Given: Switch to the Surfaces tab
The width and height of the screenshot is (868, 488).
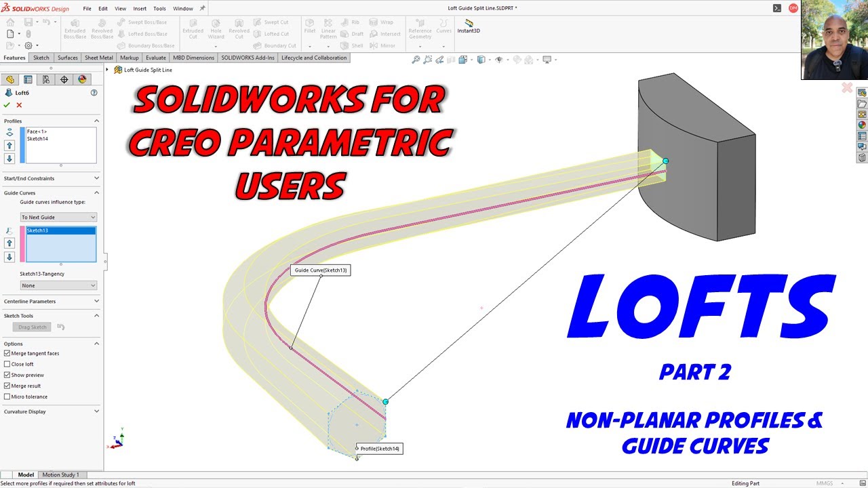Looking at the screenshot, I should tap(68, 58).
